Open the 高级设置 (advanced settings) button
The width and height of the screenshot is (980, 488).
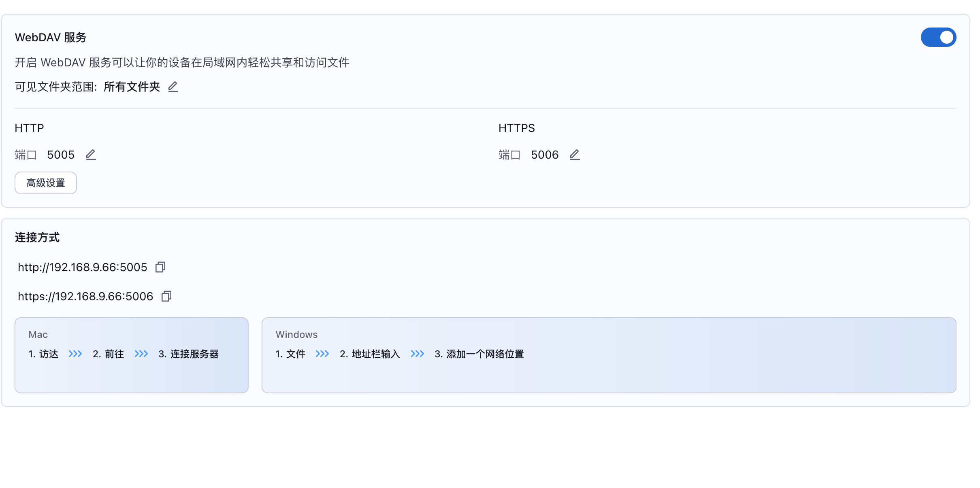46,183
